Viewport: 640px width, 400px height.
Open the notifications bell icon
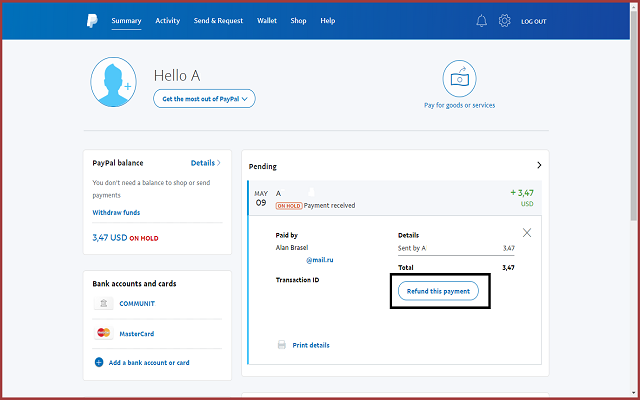point(482,21)
